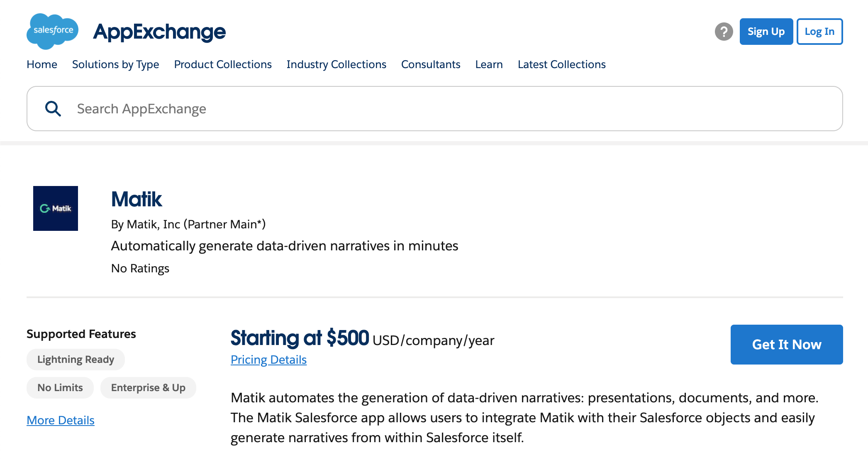Click the Sign Up button
This screenshot has height=465, width=868.
click(766, 32)
